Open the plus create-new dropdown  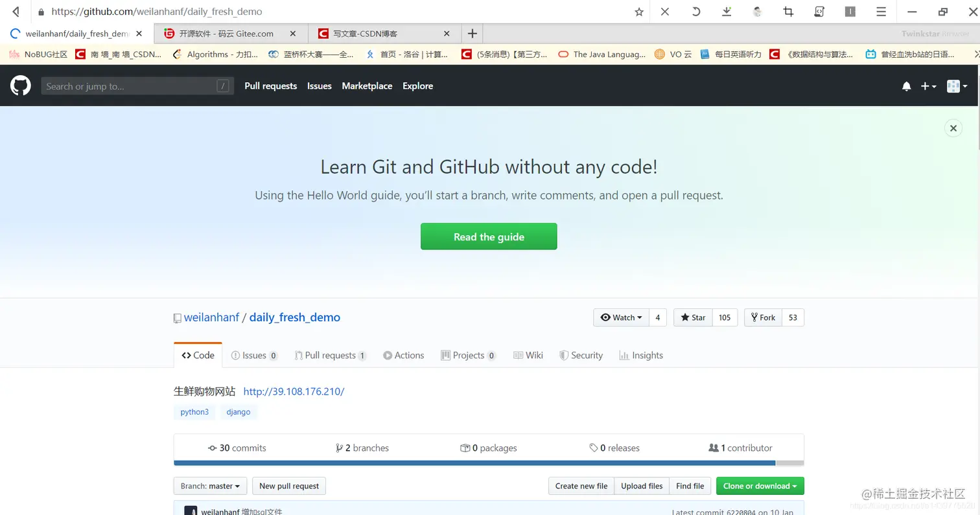point(928,86)
